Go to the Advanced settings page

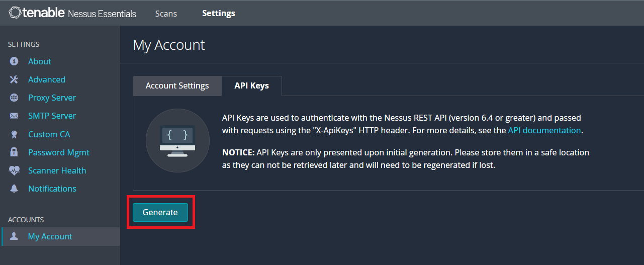47,79
